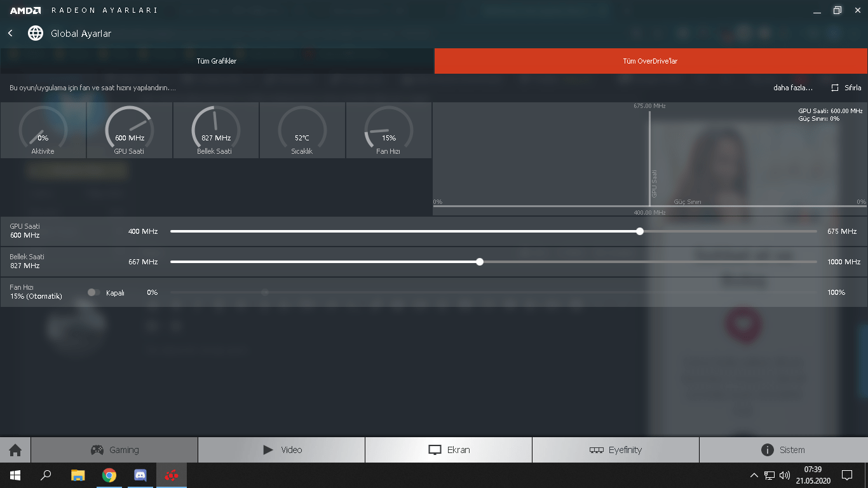Click the Bellek Saati gauge tile
The width and height of the screenshot is (868, 488).
pos(216,130)
